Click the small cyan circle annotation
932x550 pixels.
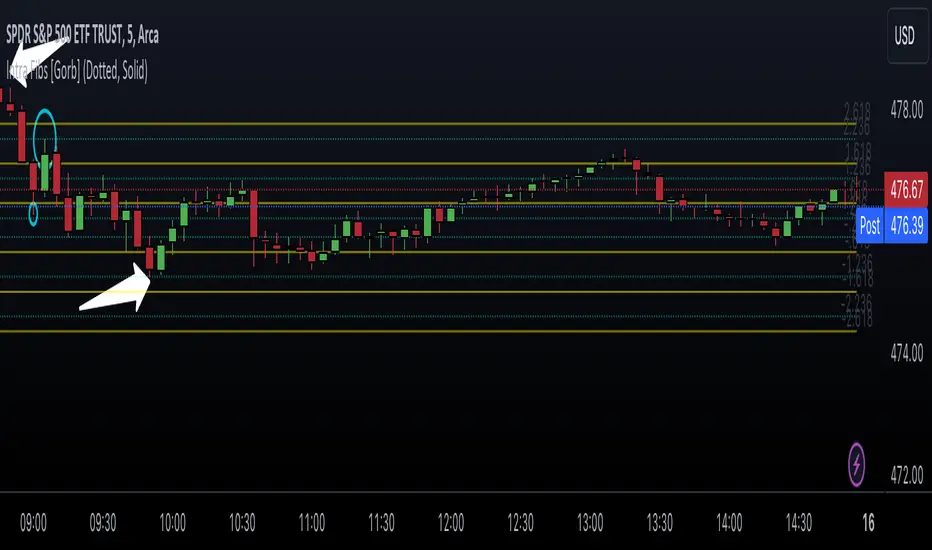point(33,214)
